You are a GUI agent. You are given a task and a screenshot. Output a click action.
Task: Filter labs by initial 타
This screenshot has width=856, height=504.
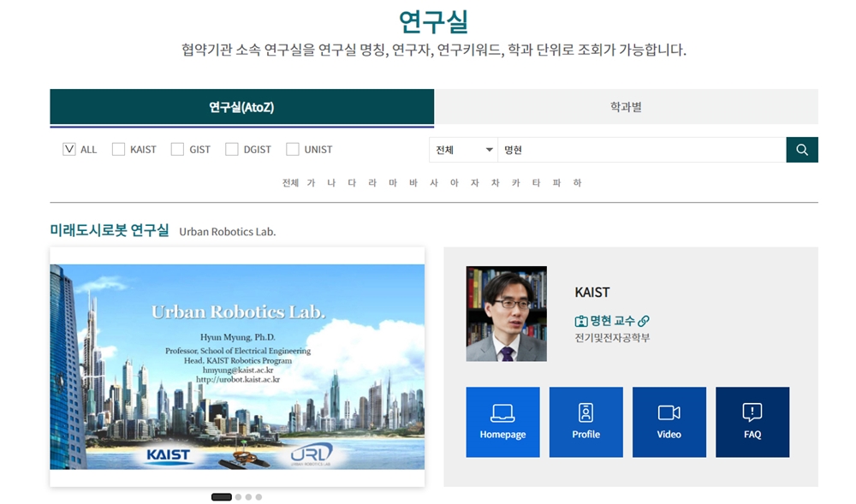click(536, 183)
